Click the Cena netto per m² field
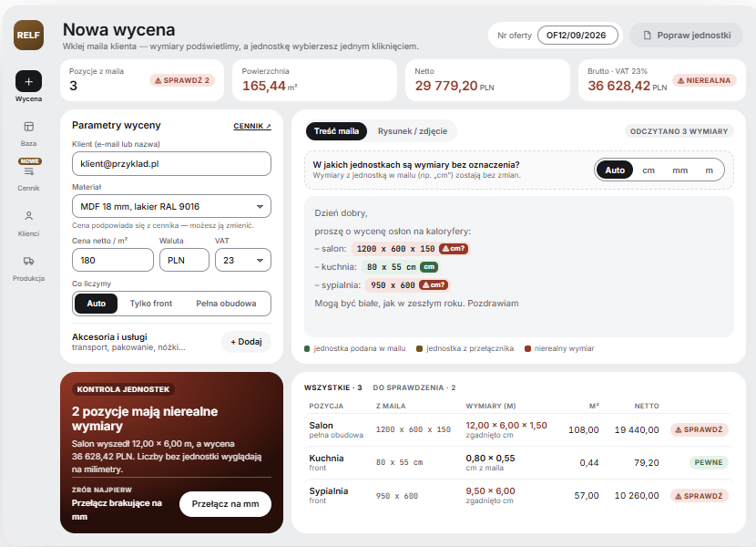Viewport: 756px width, 547px height. pos(113,260)
